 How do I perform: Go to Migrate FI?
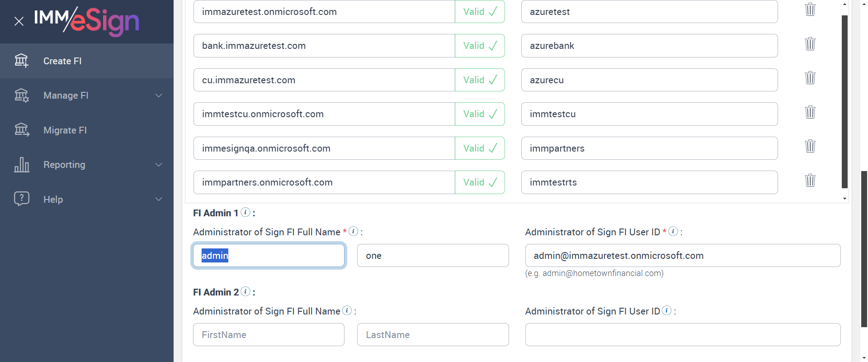65,130
